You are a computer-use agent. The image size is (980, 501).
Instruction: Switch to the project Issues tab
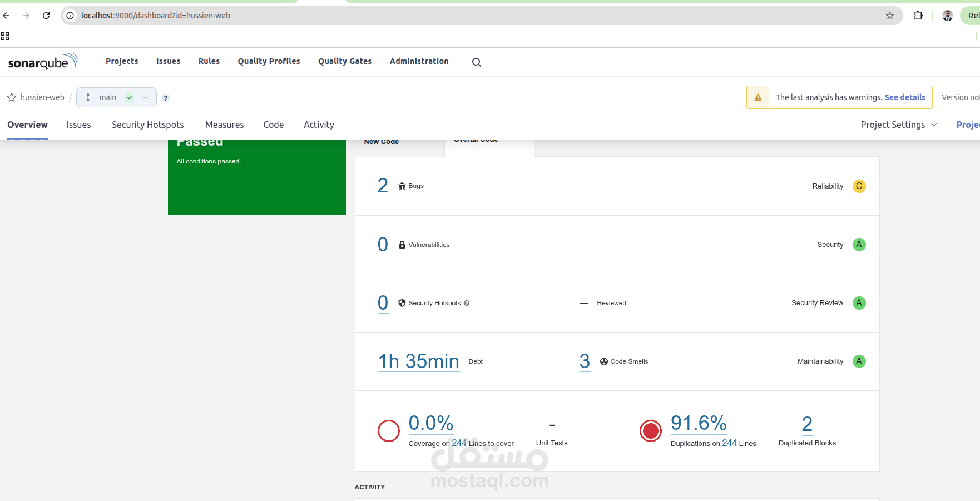point(78,125)
